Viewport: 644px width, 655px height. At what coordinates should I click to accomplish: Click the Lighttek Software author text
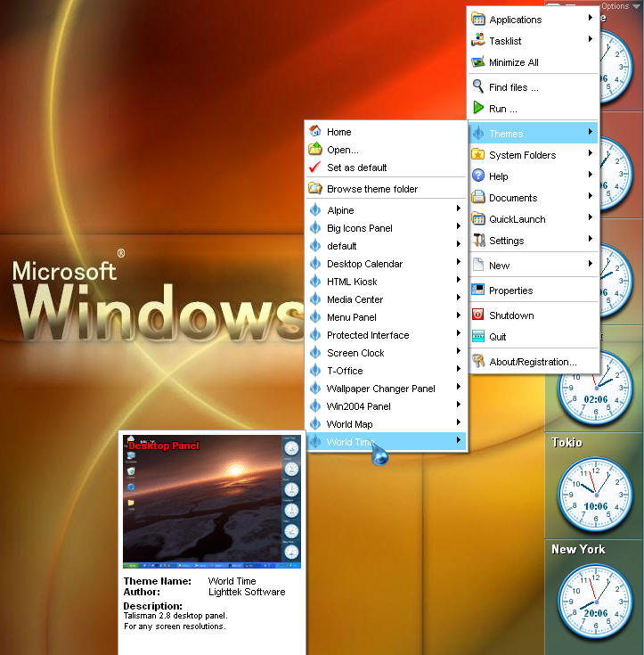(x=247, y=592)
